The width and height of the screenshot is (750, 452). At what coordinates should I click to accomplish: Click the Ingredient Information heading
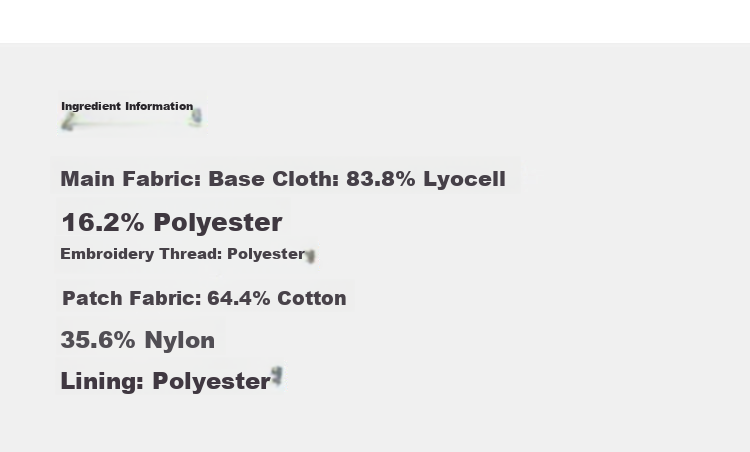tap(127, 106)
